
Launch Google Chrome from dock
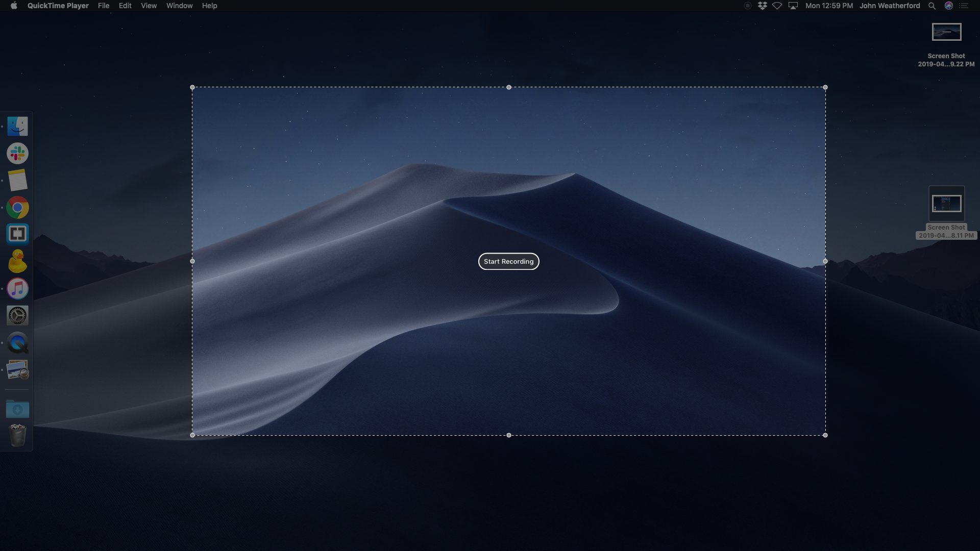coord(17,208)
